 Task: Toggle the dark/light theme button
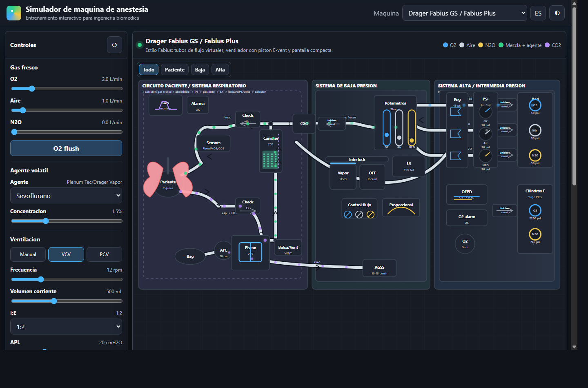[557, 13]
